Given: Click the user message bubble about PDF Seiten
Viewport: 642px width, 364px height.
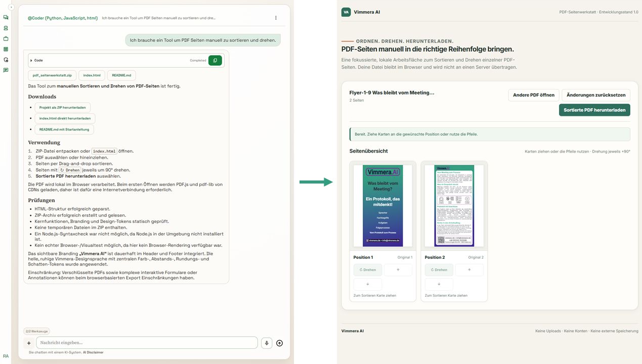Looking at the screenshot, I should tap(203, 40).
